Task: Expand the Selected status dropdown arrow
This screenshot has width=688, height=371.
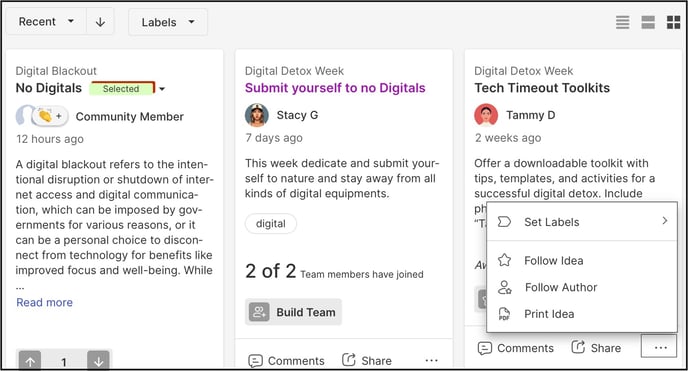Action: (x=162, y=89)
